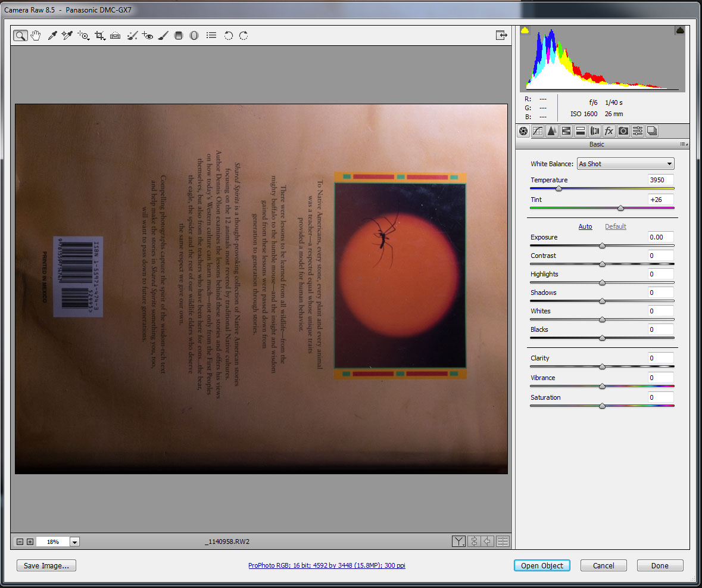Screen dimensions: 702x588
Task: Click the Open Object button
Action: [x=542, y=565]
